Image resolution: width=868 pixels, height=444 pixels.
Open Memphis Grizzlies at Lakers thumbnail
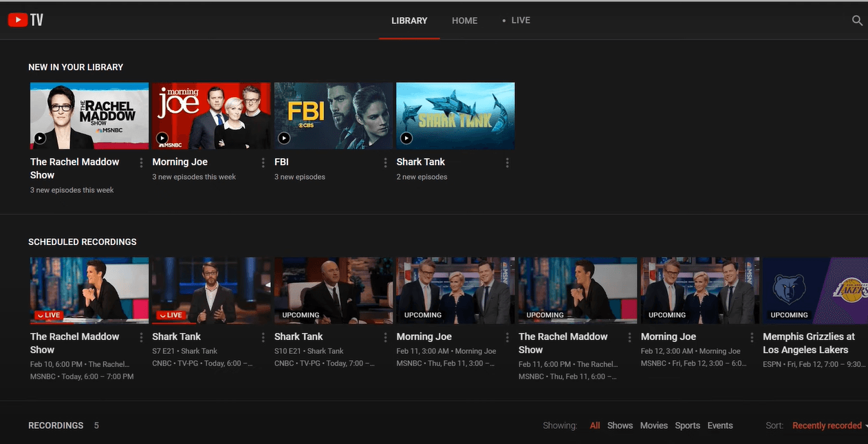click(816, 290)
